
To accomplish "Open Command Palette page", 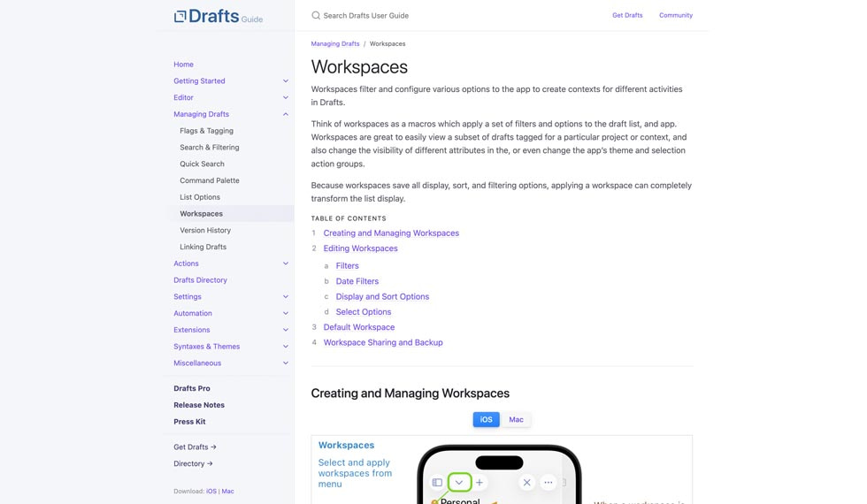I will click(x=210, y=180).
